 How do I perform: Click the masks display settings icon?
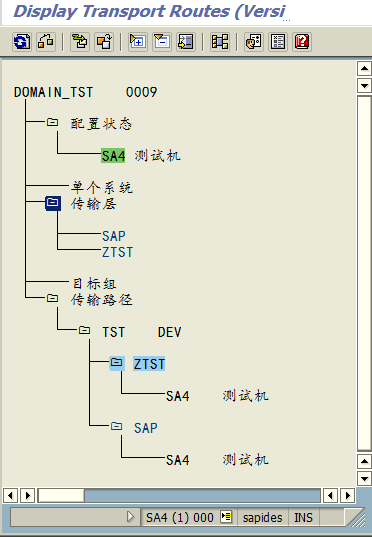[253, 42]
